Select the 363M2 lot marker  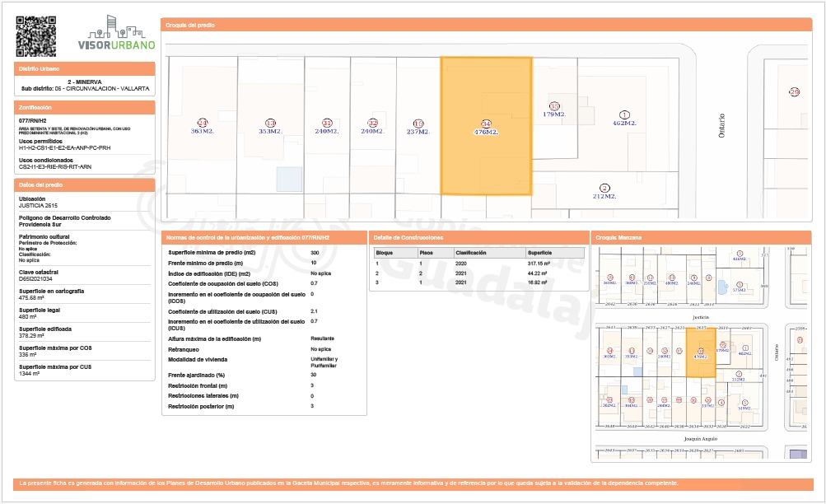pos(203,126)
